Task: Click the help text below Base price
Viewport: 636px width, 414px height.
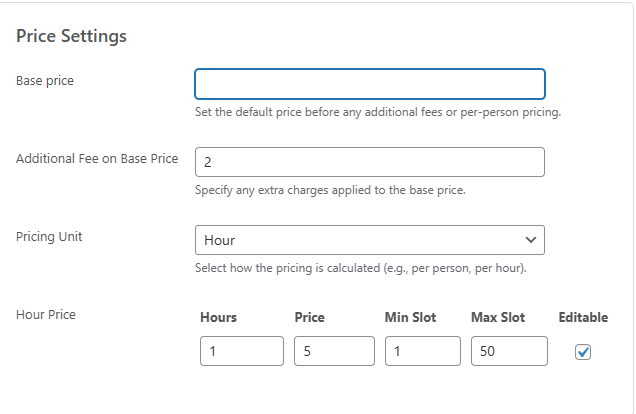Action: pos(378,112)
